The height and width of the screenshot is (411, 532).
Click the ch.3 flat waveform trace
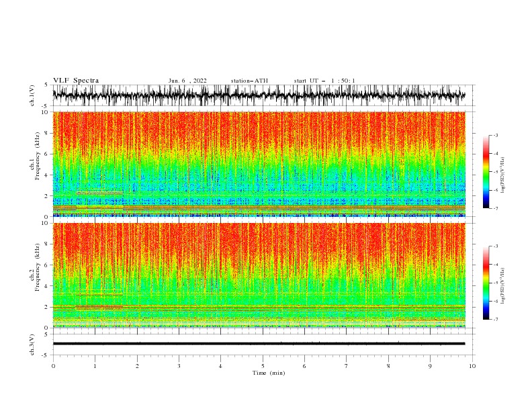click(259, 344)
